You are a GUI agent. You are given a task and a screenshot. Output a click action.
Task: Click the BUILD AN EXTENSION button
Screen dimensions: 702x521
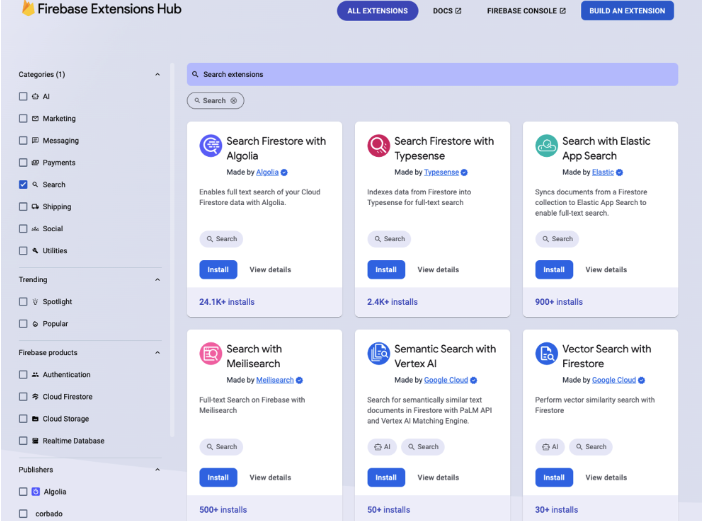[627, 11]
